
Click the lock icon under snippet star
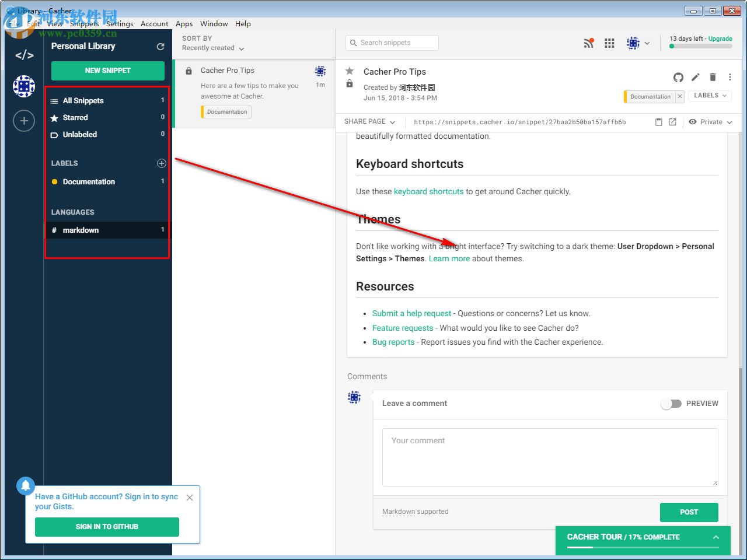pos(350,83)
